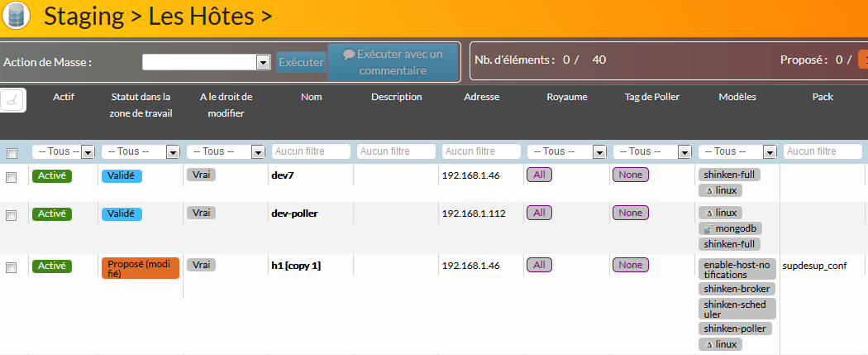
Task: Open the Action de Masse dropdown
Action: 207,62
